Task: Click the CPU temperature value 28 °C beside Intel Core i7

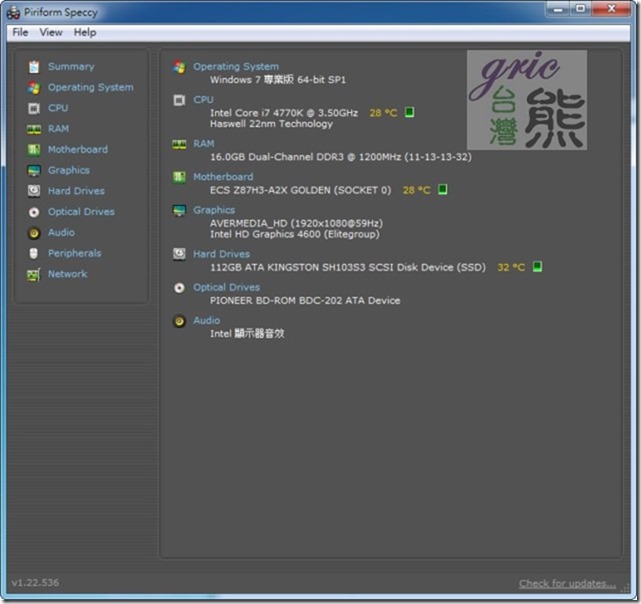Action: (x=383, y=113)
